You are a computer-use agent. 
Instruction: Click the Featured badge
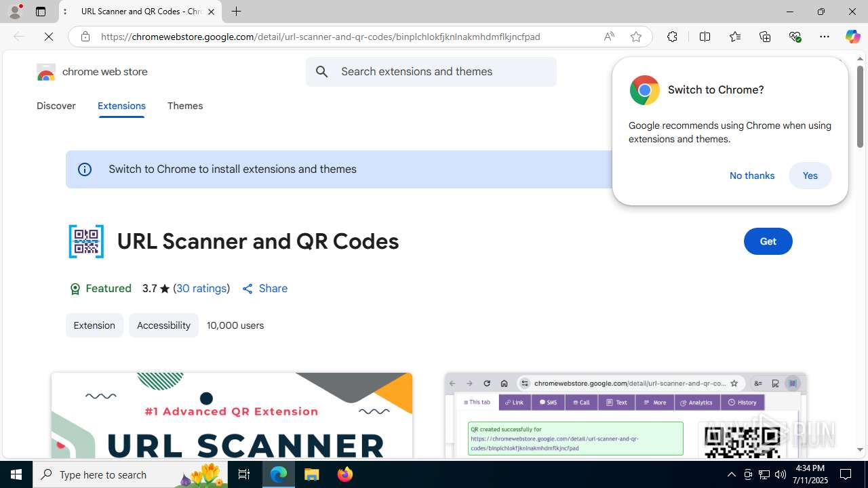click(100, 289)
